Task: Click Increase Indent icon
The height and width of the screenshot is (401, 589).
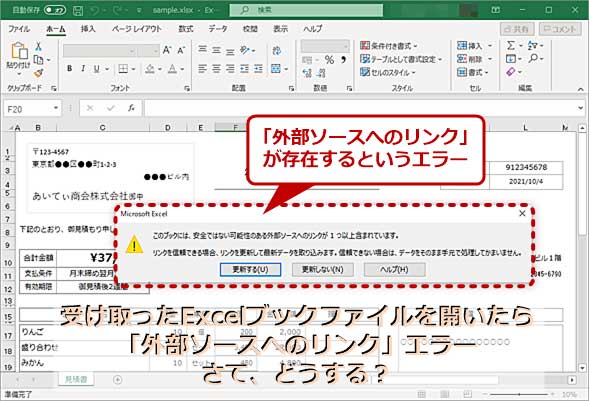Action: [x=258, y=69]
